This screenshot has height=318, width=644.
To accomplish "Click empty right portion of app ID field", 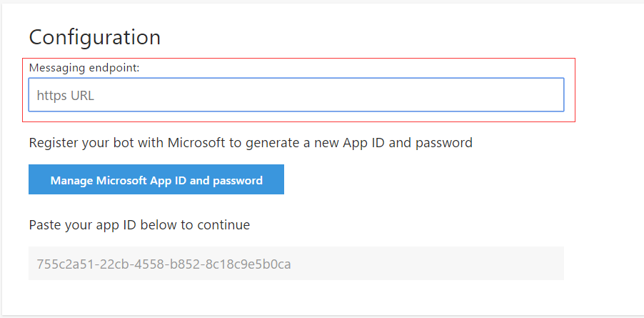I will [x=464, y=264].
